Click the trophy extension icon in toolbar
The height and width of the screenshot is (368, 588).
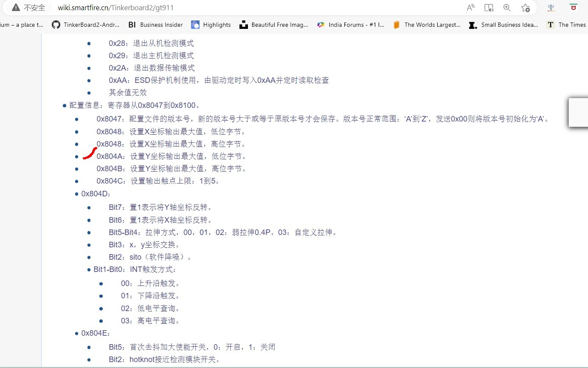tap(551, 8)
